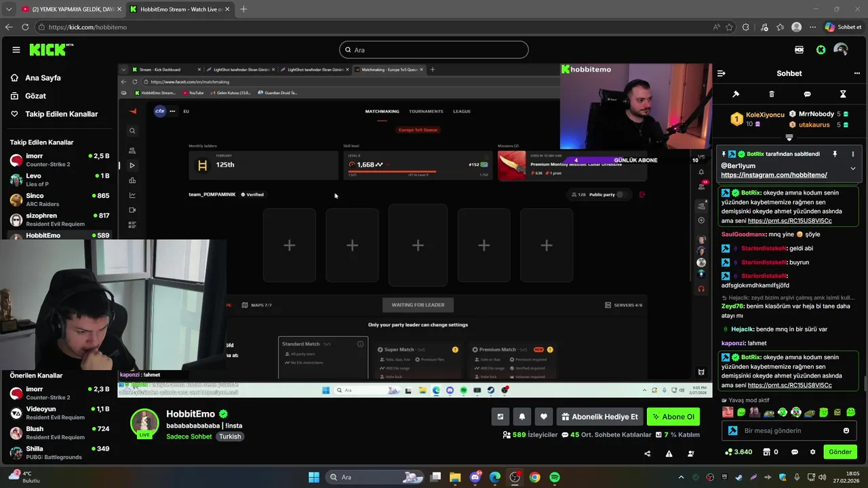868x488 pixels.
Task: Click the hourglass icon in chat toolbar
Action: click(843, 94)
